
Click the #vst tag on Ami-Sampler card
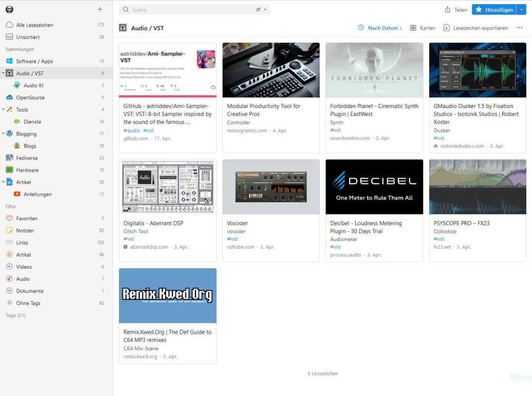click(x=148, y=130)
